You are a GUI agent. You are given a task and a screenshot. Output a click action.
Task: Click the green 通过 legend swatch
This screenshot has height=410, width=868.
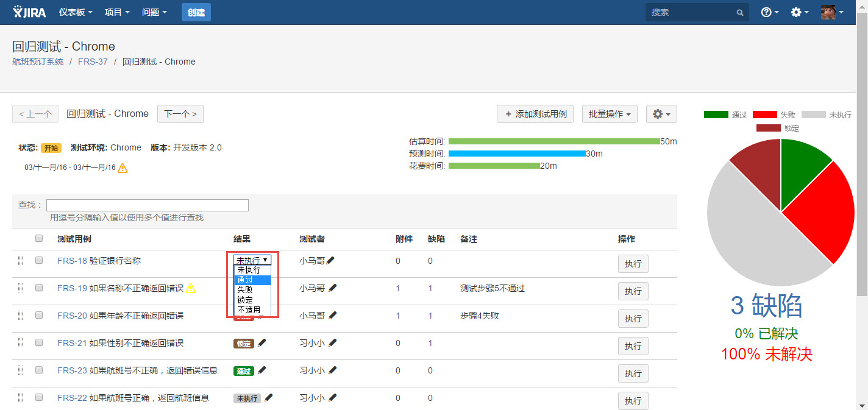tap(716, 115)
